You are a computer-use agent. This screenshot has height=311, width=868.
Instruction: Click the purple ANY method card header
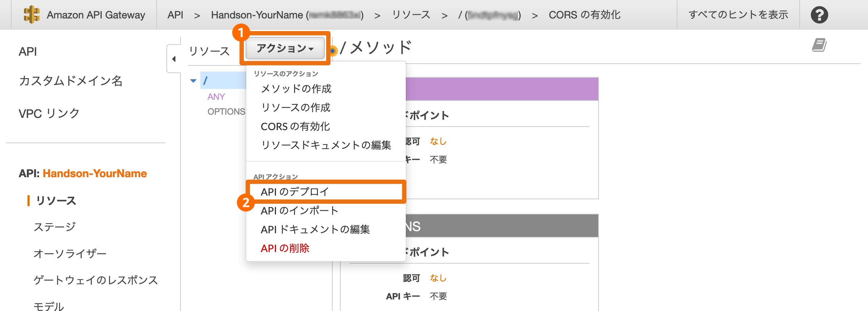pos(502,89)
